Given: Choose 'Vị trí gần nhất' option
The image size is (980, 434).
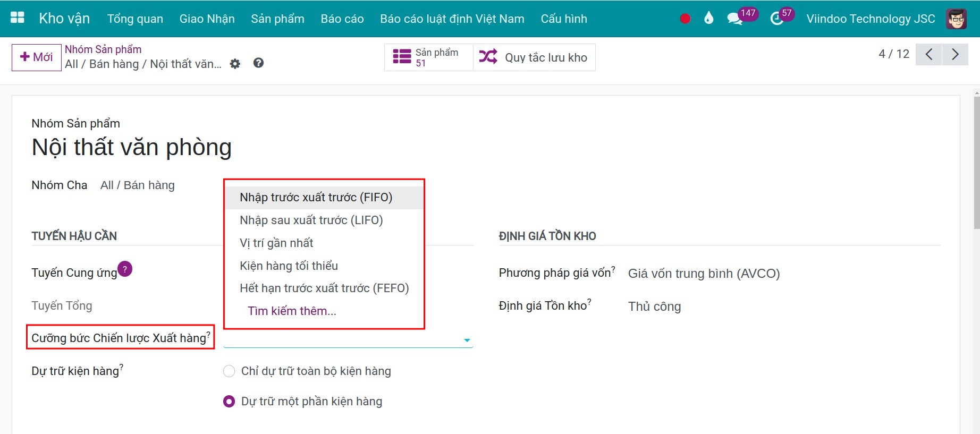Looking at the screenshot, I should (x=324, y=243).
